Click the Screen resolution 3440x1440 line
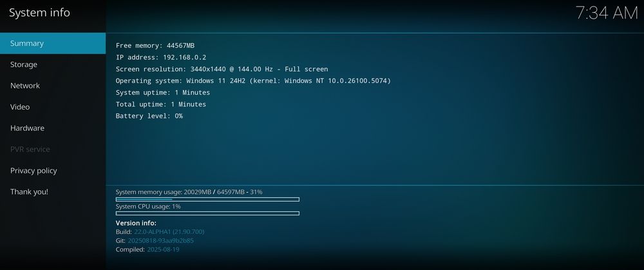 click(222, 69)
